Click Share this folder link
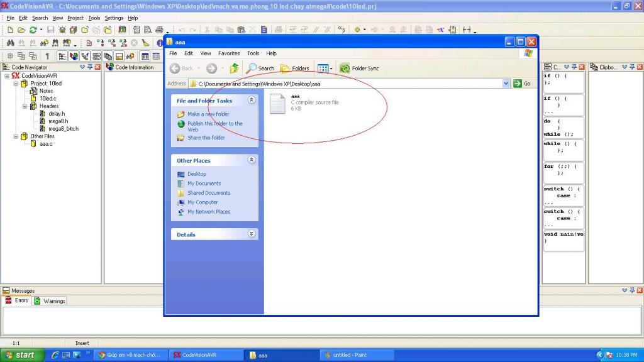644x362 pixels. pos(206,138)
